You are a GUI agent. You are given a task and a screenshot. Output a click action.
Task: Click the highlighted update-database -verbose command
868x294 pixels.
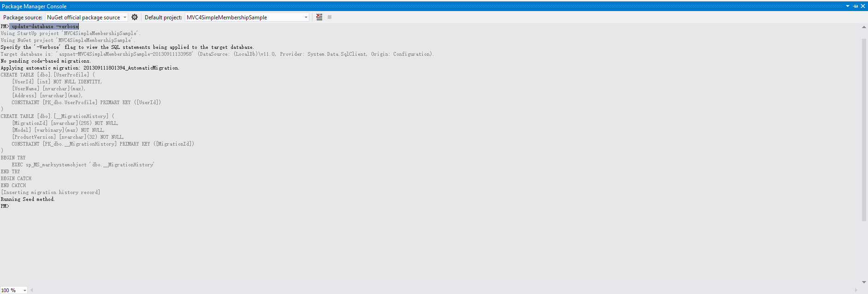(x=45, y=27)
